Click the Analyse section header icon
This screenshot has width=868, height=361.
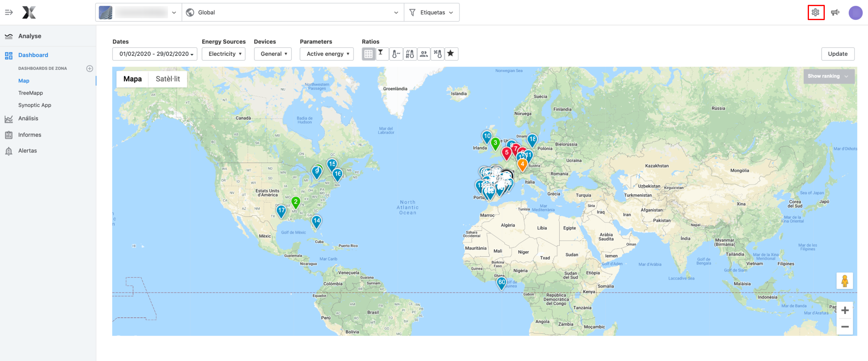click(9, 37)
